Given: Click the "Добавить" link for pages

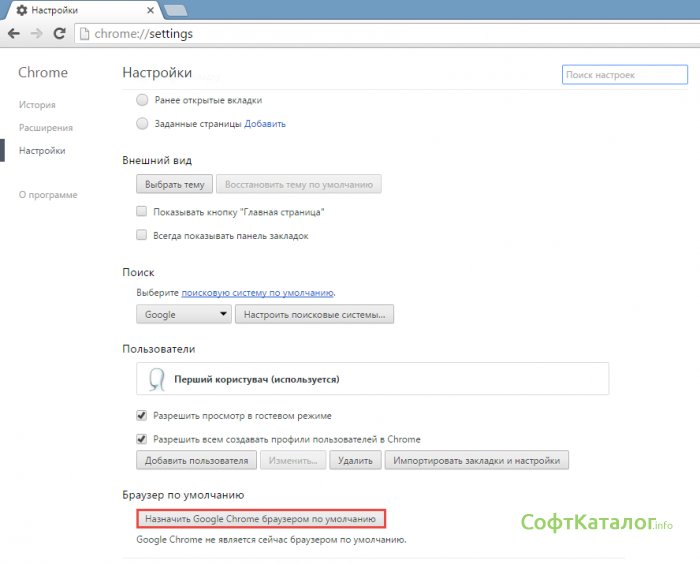Looking at the screenshot, I should pos(265,124).
